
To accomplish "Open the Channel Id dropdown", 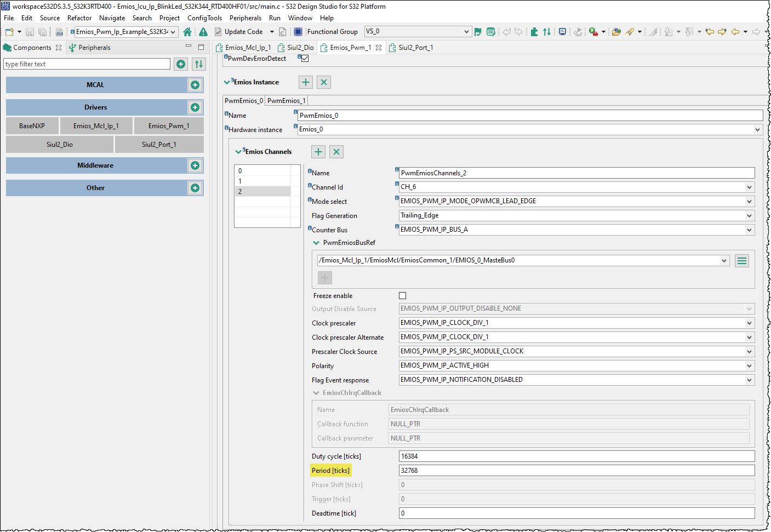I will click(749, 187).
